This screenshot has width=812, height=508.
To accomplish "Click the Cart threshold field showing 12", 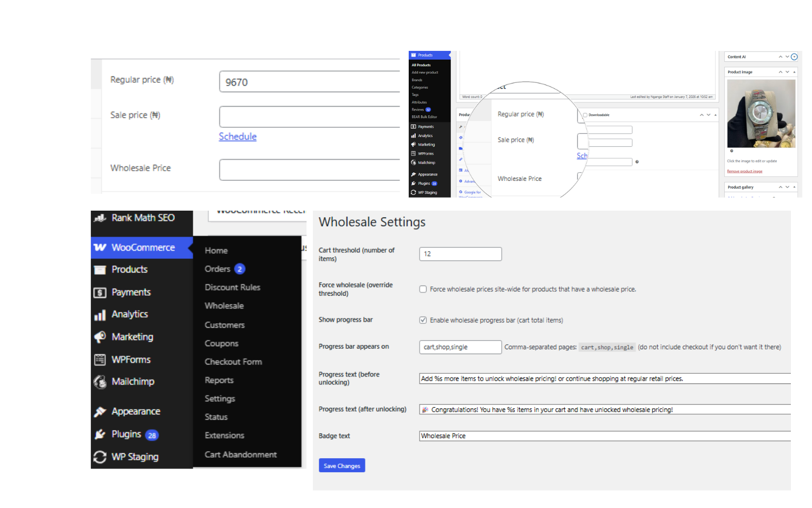I will (461, 254).
